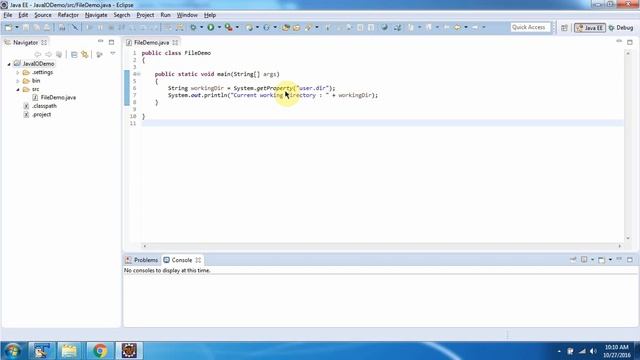Switch to the Java EE perspective

(x=589, y=28)
